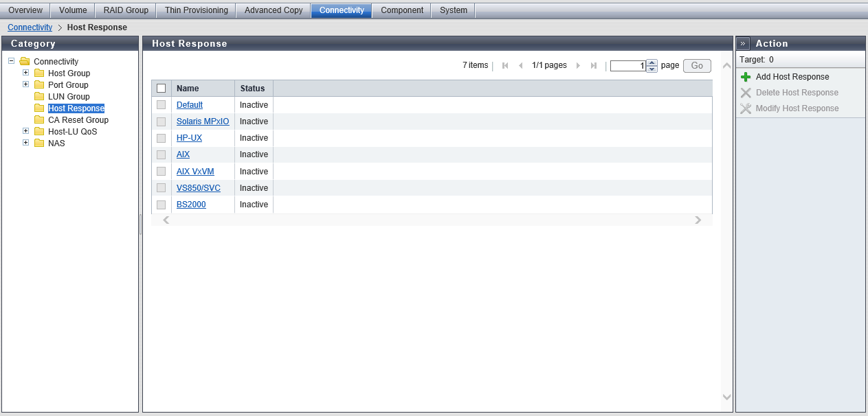868x416 pixels.
Task: Click the LUN Group folder icon
Action: pyautogui.click(x=39, y=97)
